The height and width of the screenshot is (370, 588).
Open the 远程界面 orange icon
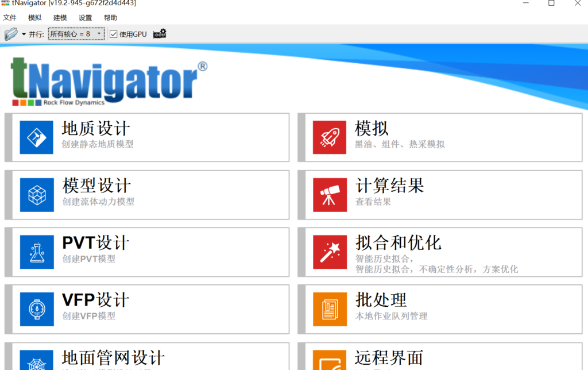coord(330,360)
